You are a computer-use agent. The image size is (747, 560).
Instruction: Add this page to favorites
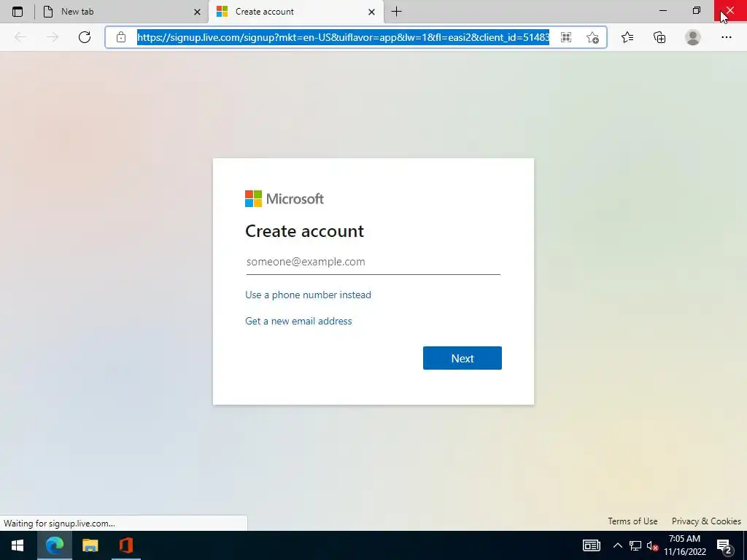(592, 37)
